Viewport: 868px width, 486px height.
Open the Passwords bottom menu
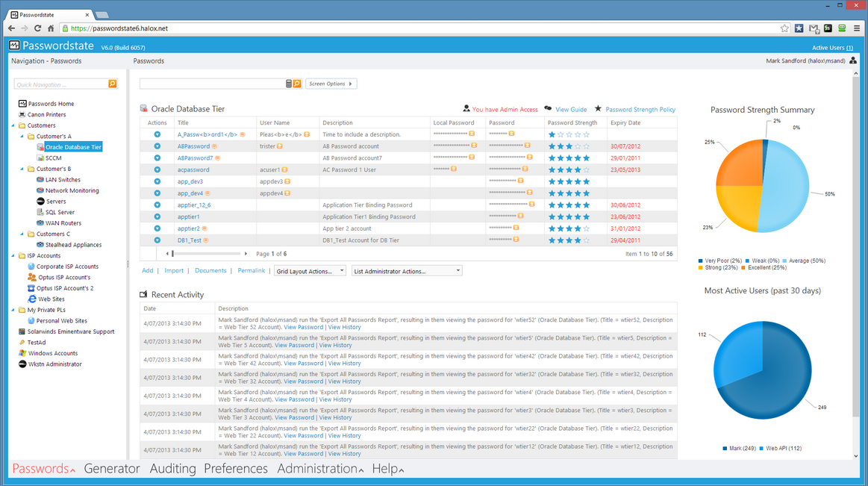[x=43, y=468]
